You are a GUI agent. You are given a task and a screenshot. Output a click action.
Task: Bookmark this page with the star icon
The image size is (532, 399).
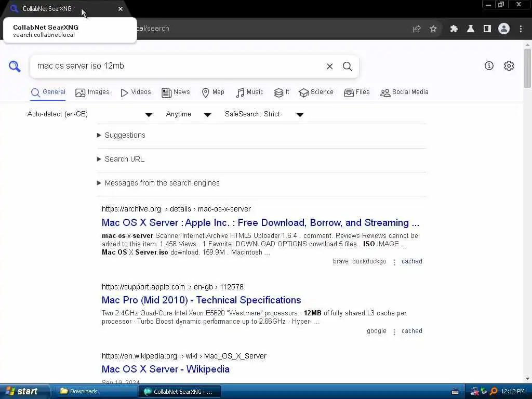pyautogui.click(x=433, y=29)
